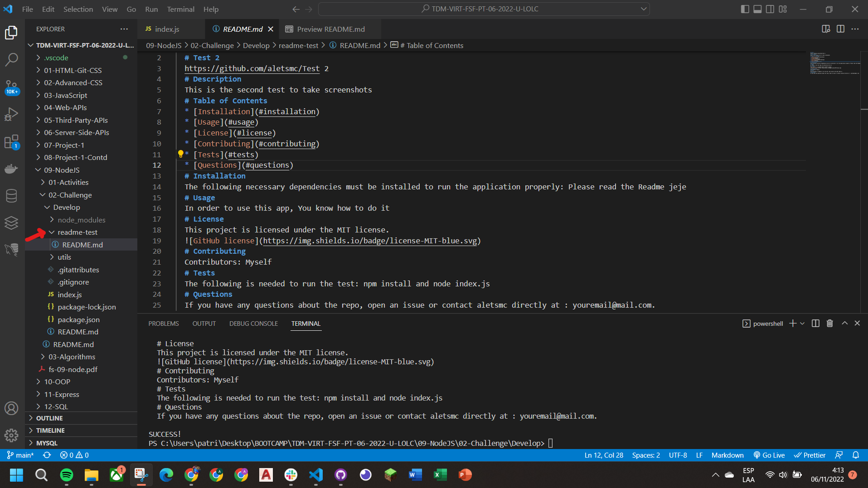Expand the node_modules folder
This screenshot has width=868, height=488.
(x=81, y=220)
